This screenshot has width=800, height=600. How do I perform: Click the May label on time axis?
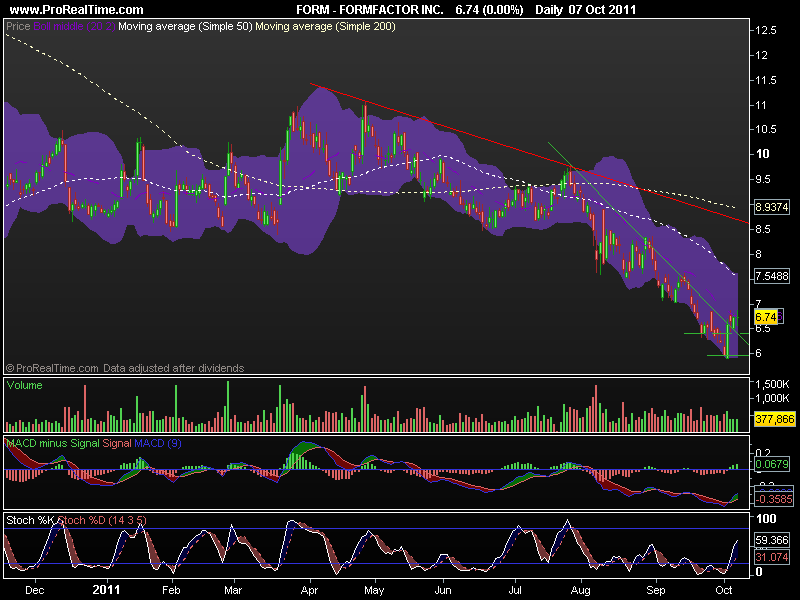374,590
